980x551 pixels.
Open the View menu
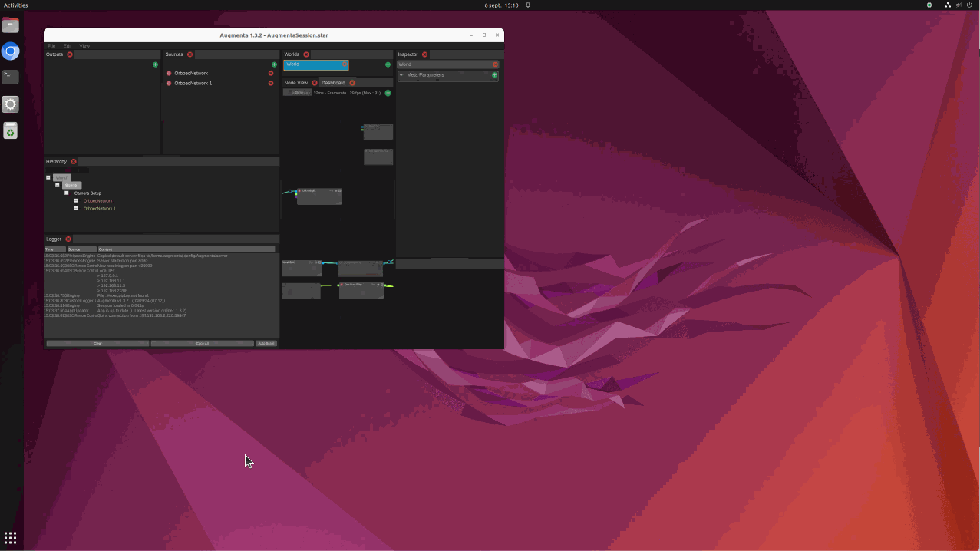(x=84, y=46)
